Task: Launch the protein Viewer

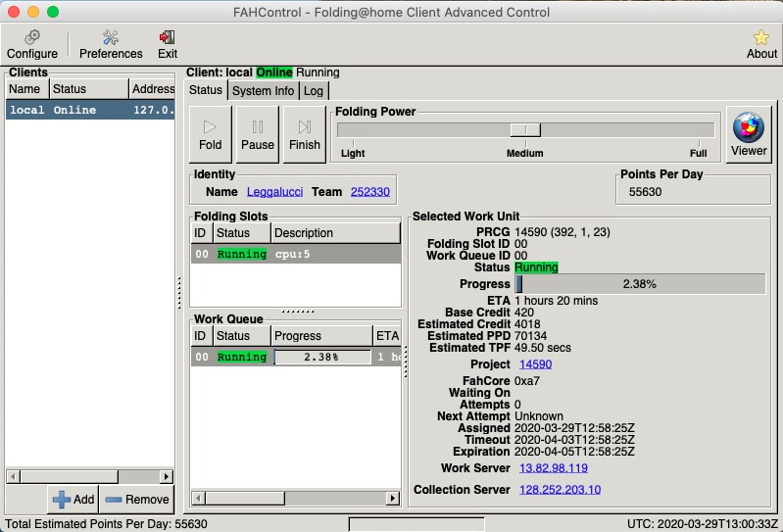Action: pos(749,134)
